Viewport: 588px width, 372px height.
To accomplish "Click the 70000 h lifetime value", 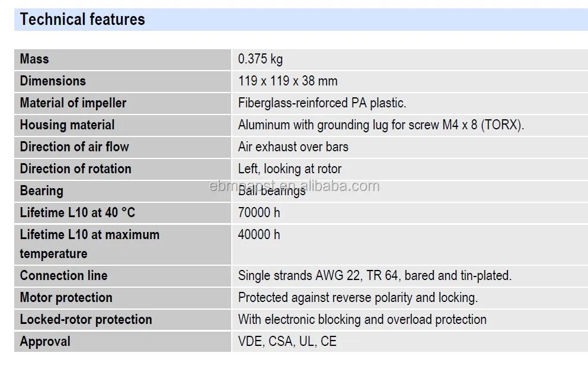I will click(259, 213).
